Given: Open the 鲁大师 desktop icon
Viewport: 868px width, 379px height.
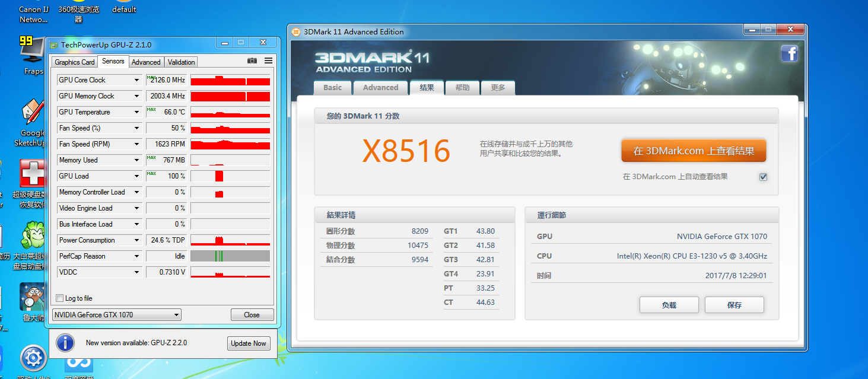Looking at the screenshot, I should 33,302.
